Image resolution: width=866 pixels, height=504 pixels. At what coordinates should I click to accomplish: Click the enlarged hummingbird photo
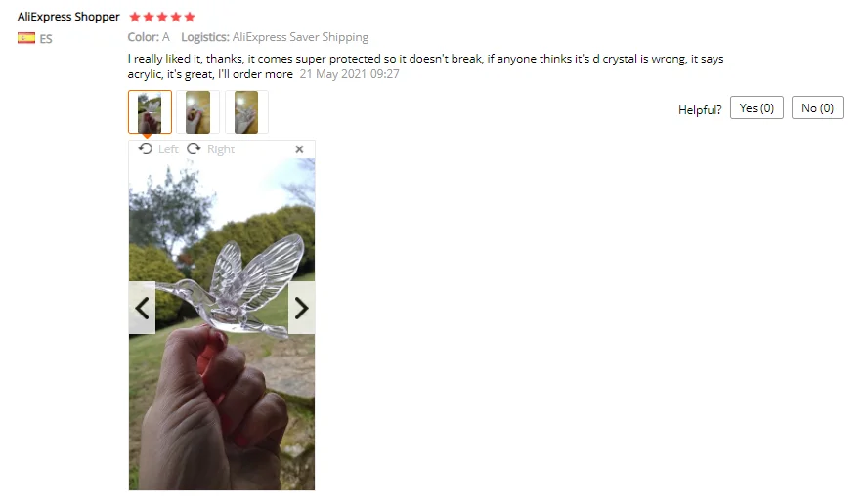click(x=222, y=324)
